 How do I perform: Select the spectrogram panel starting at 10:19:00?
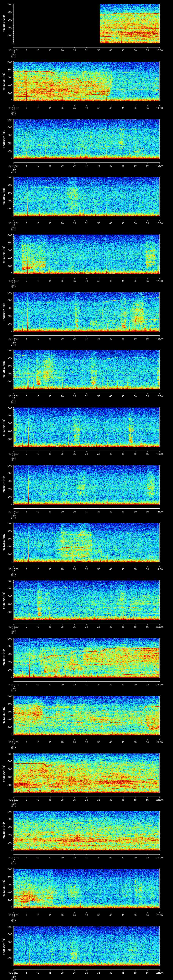pyautogui.click(x=86, y=600)
